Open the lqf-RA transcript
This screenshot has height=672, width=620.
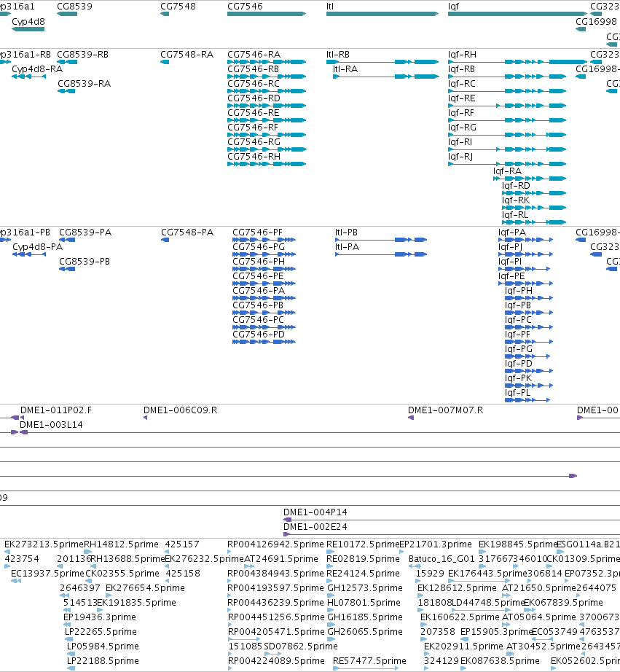pos(507,171)
